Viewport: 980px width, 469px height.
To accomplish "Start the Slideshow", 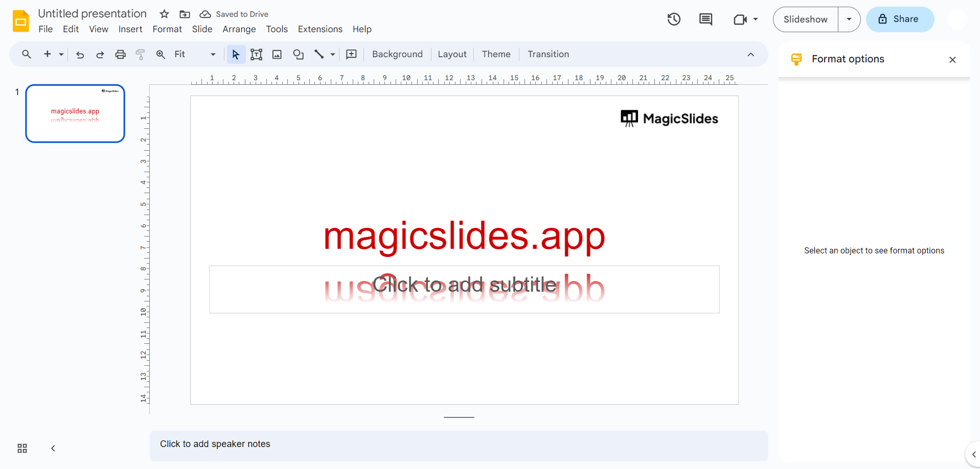I will (x=806, y=19).
